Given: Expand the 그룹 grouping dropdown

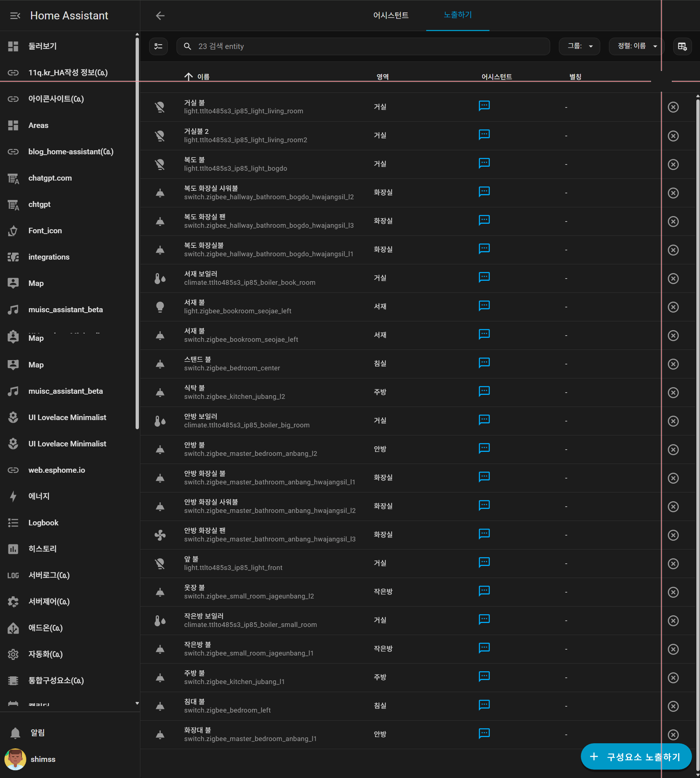Looking at the screenshot, I should [x=579, y=46].
